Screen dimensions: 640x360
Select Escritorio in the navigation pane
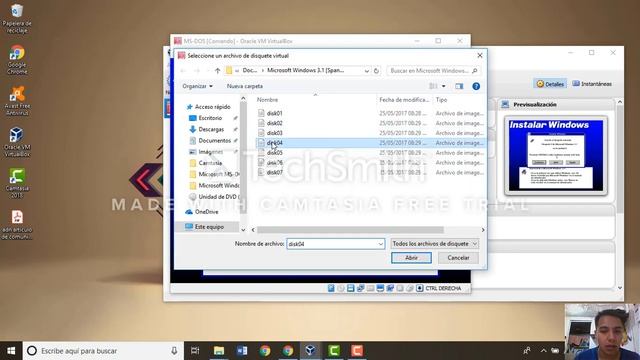pyautogui.click(x=210, y=118)
